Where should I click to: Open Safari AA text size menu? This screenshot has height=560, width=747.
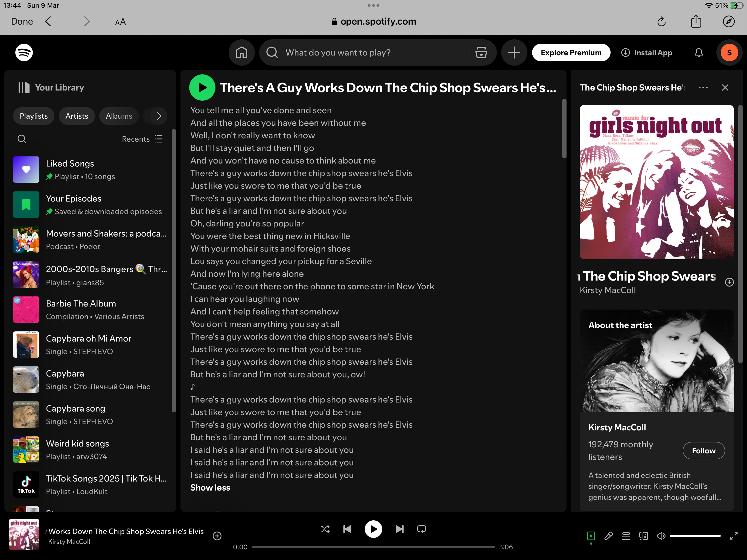(120, 22)
